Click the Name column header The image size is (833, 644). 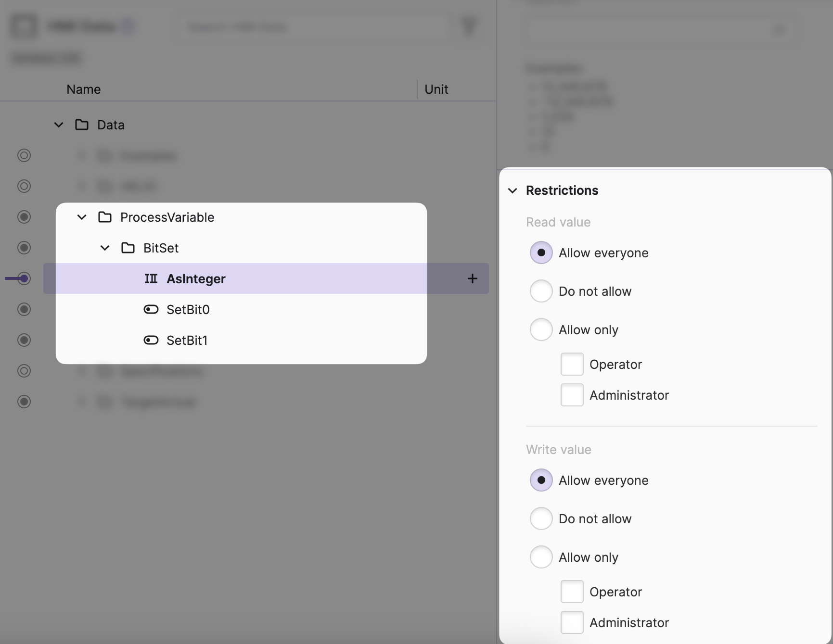click(84, 89)
